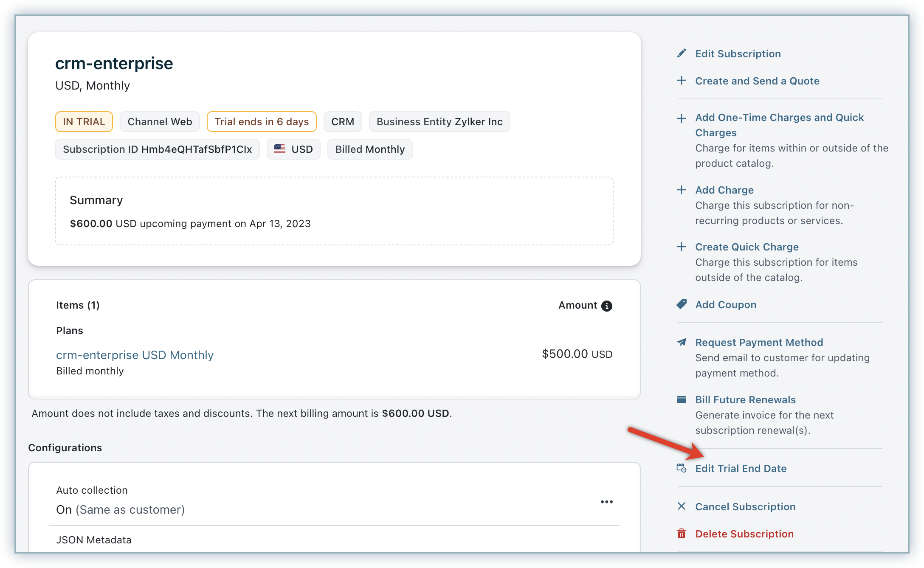Choose Cancel Subscription action
924x568 pixels.
[745, 506]
